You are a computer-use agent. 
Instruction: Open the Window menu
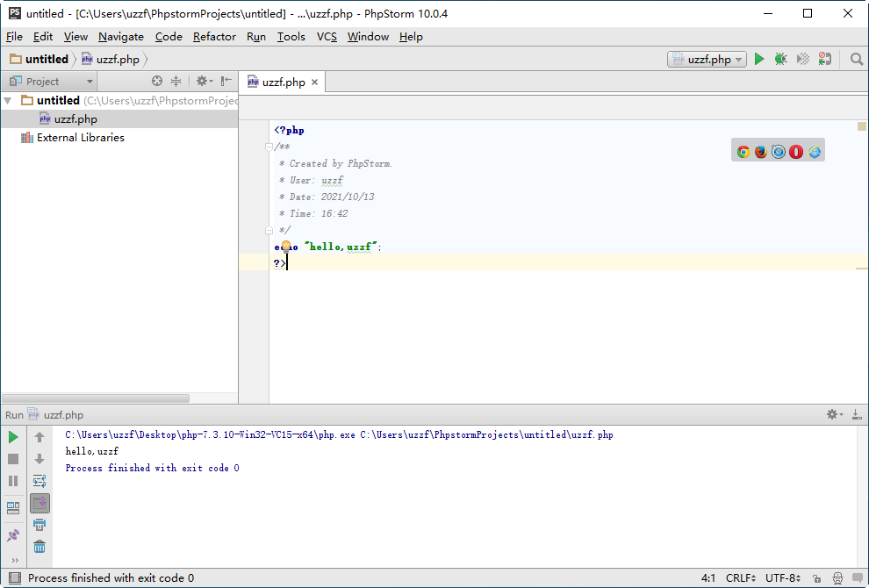(368, 37)
